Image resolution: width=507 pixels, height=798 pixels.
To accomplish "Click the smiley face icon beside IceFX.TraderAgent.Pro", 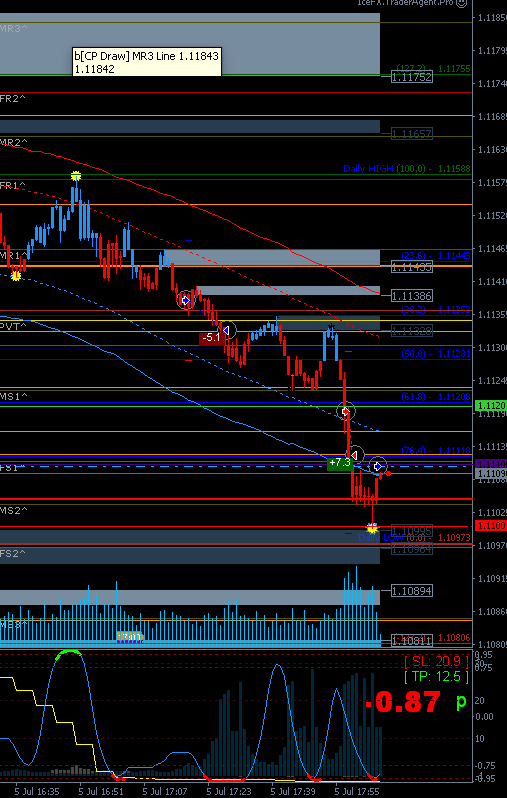I will [462, 3].
